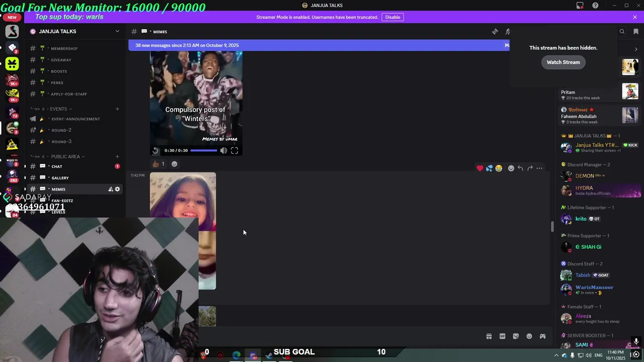React with the red heart emoji
Image resolution: width=644 pixels, height=362 pixels.
point(480,168)
